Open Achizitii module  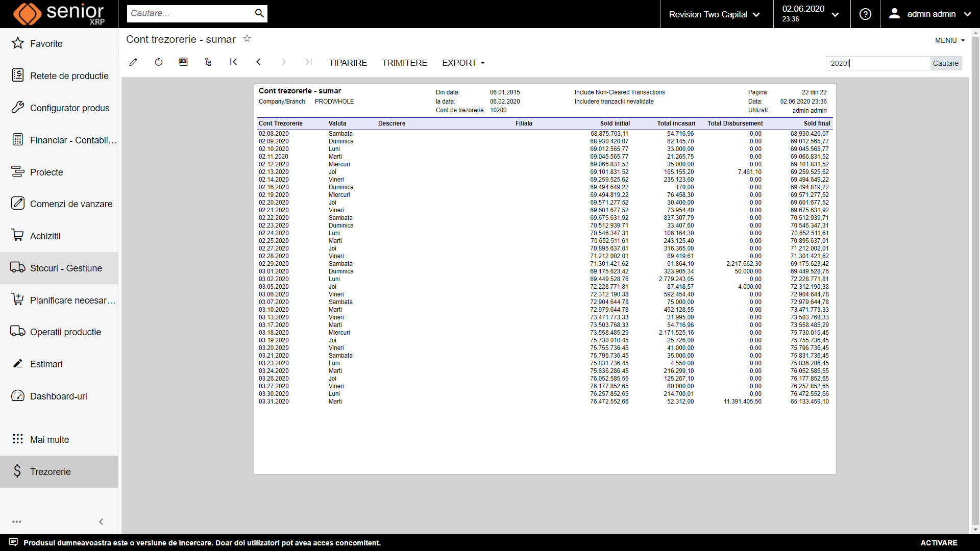point(59,236)
